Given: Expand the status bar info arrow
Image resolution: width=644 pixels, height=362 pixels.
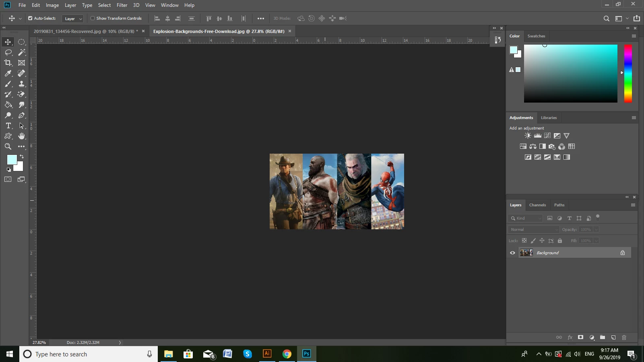Looking at the screenshot, I should coord(120,342).
